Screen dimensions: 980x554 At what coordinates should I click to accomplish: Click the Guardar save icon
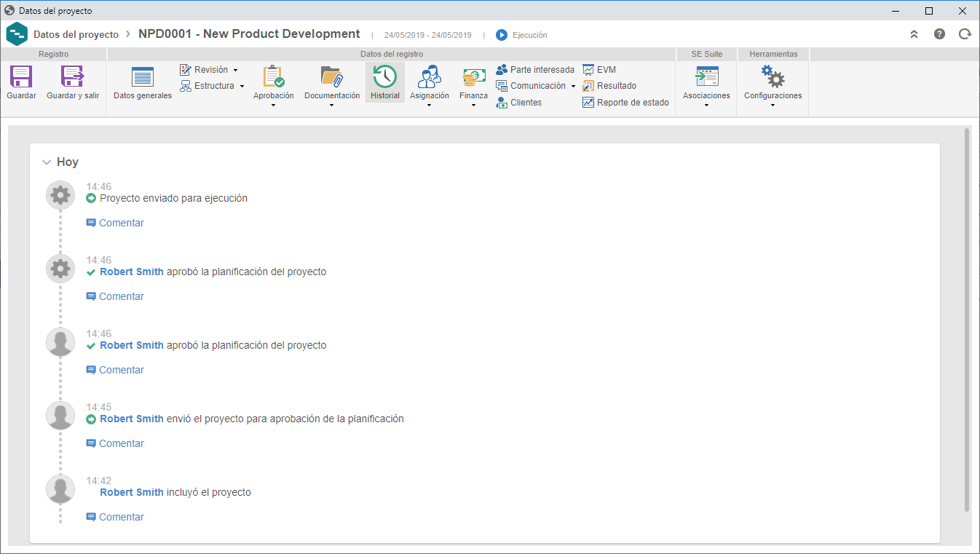coord(21,76)
